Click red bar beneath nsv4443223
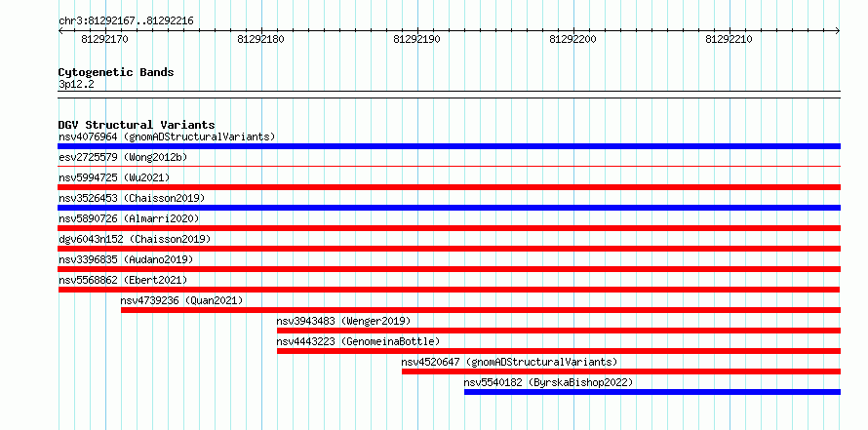868x430 pixels. (x=559, y=351)
